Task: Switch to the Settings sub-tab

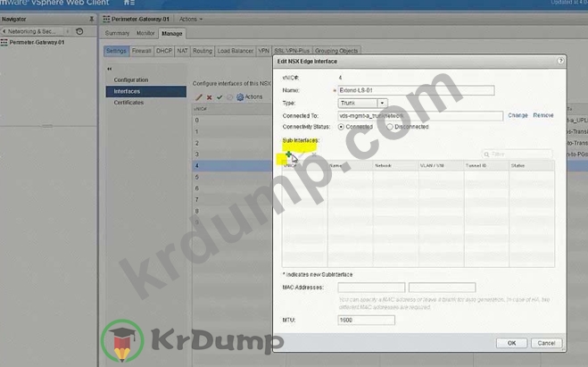Action: coord(116,51)
